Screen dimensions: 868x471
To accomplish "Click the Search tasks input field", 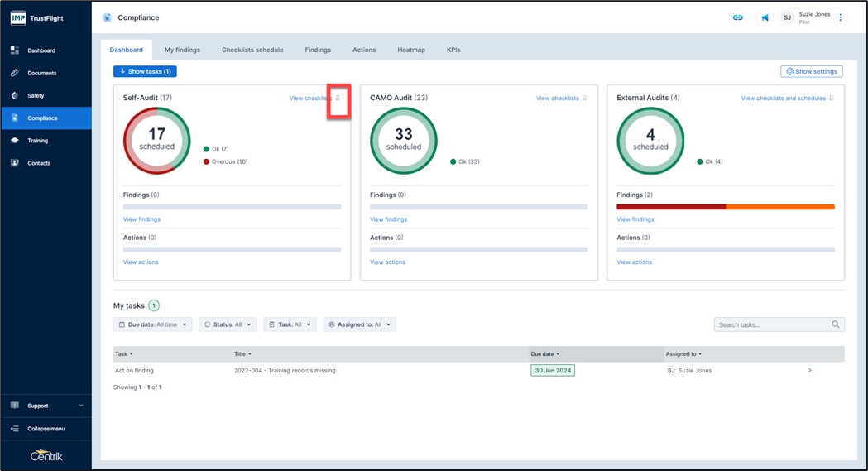I will pyautogui.click(x=771, y=324).
